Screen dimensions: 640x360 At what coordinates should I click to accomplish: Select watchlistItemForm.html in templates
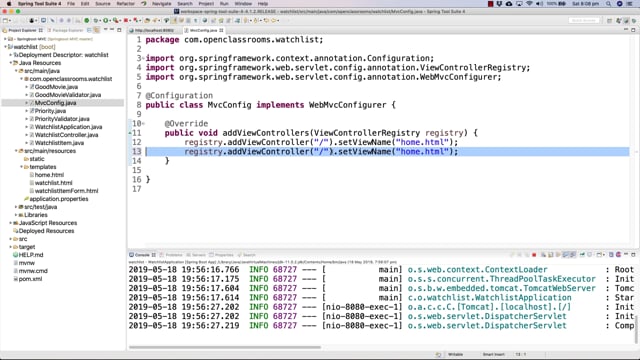66,191
